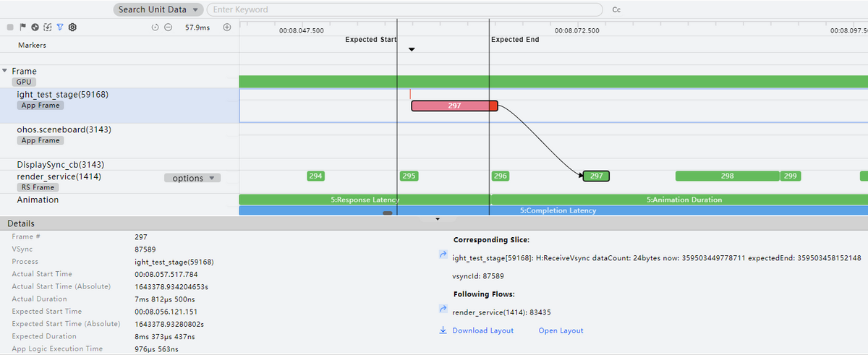Click the Open Layout link
This screenshot has width=868, height=355.
(x=561, y=330)
